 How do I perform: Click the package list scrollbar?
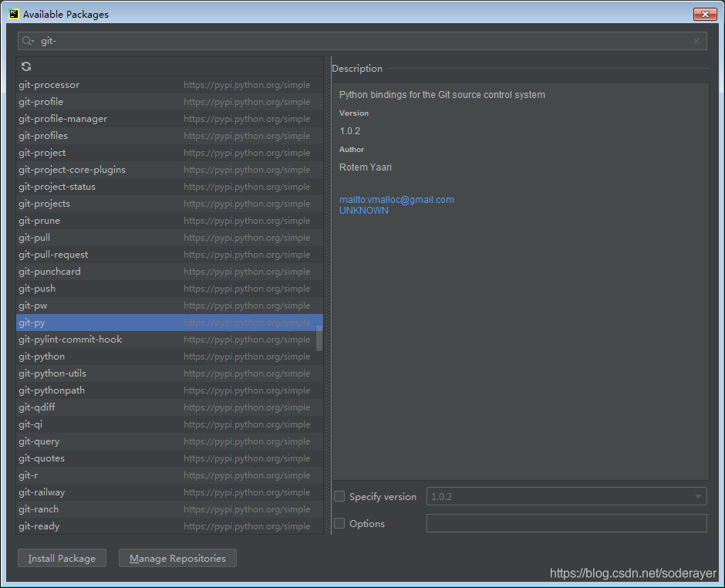pos(319,340)
